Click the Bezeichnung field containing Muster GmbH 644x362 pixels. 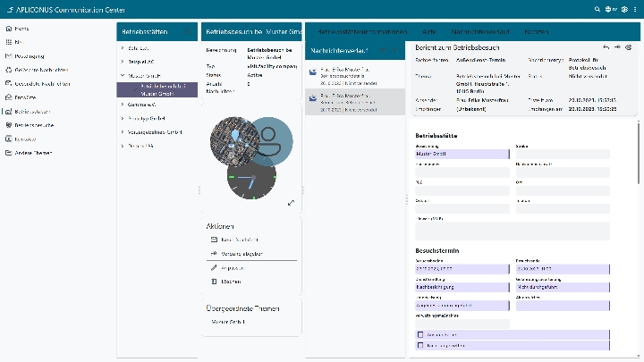[462, 154]
